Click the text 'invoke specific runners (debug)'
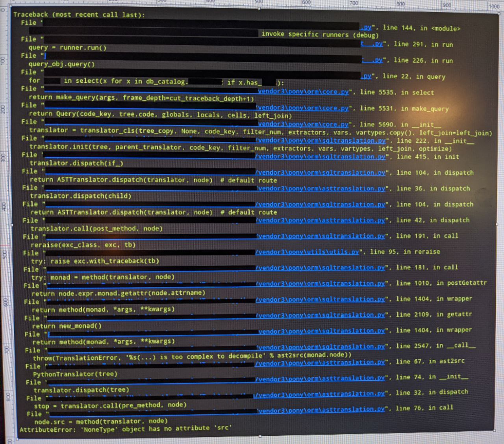The height and width of the screenshot is (444, 504). [x=320, y=34]
